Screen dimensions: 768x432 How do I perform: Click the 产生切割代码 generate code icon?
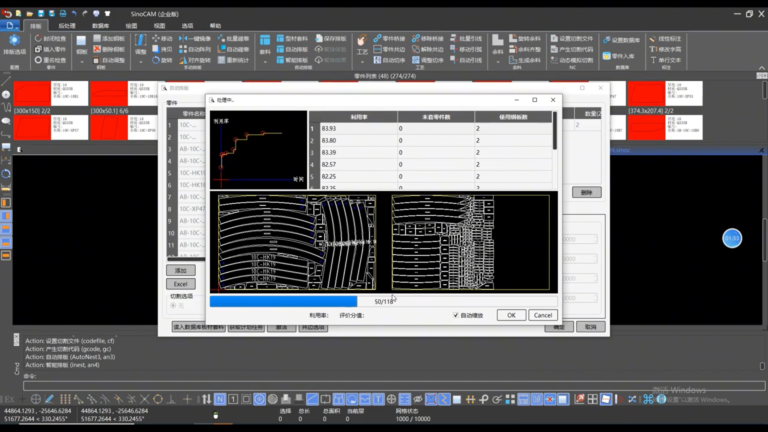click(554, 49)
